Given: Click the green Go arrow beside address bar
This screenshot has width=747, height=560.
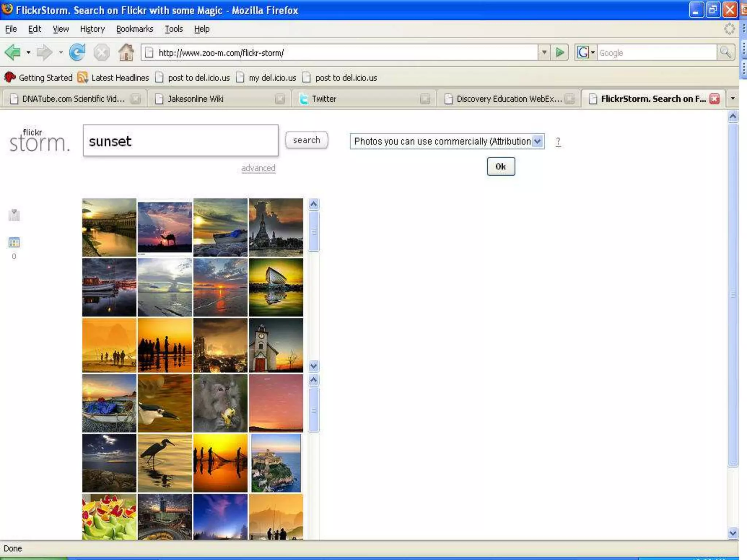Looking at the screenshot, I should pyautogui.click(x=560, y=52).
